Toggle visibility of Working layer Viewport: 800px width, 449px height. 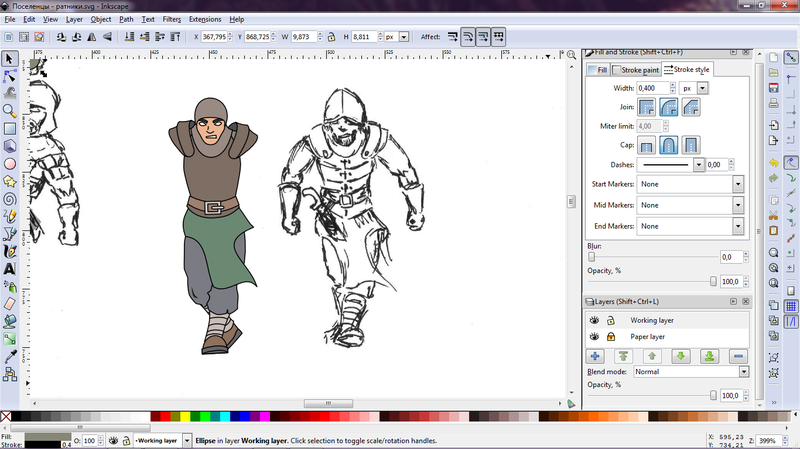tap(594, 320)
